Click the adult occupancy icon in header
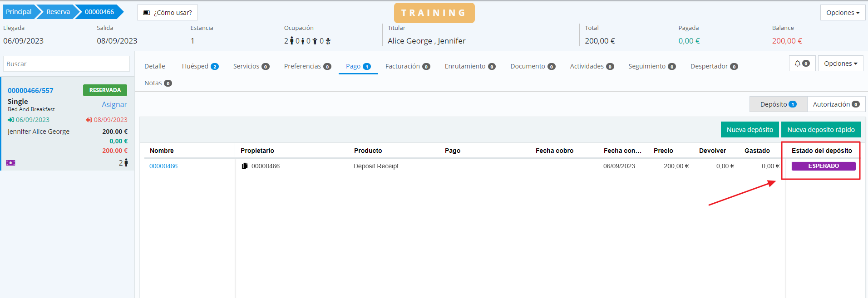 point(292,41)
